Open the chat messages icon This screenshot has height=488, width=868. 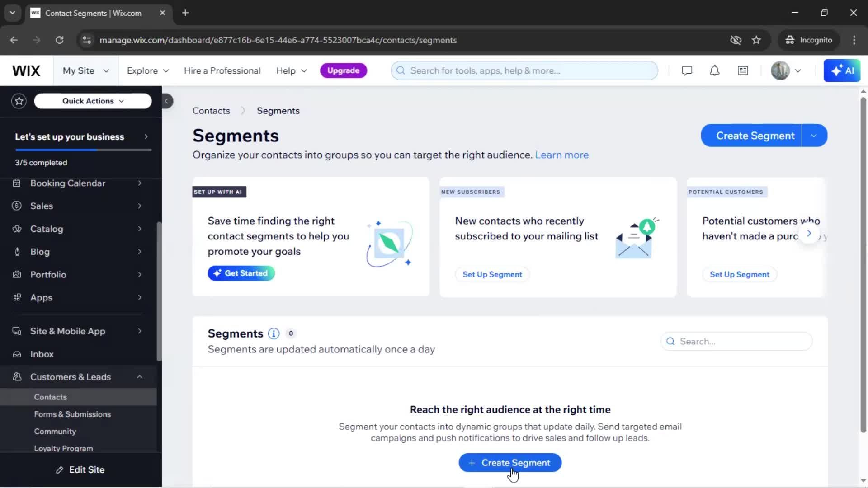(x=687, y=71)
